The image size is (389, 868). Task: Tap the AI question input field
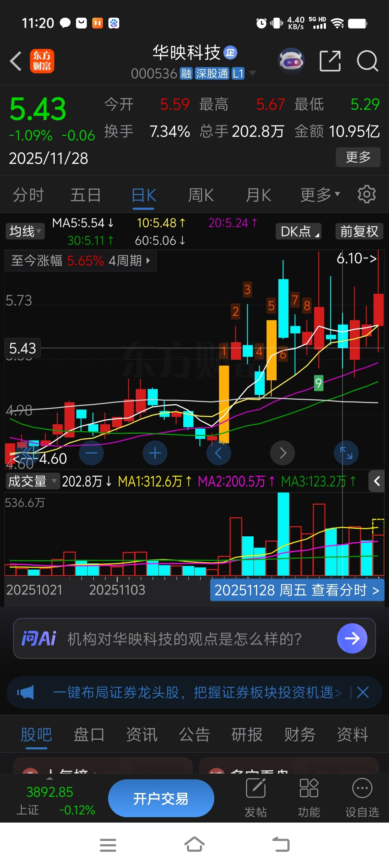(194, 638)
